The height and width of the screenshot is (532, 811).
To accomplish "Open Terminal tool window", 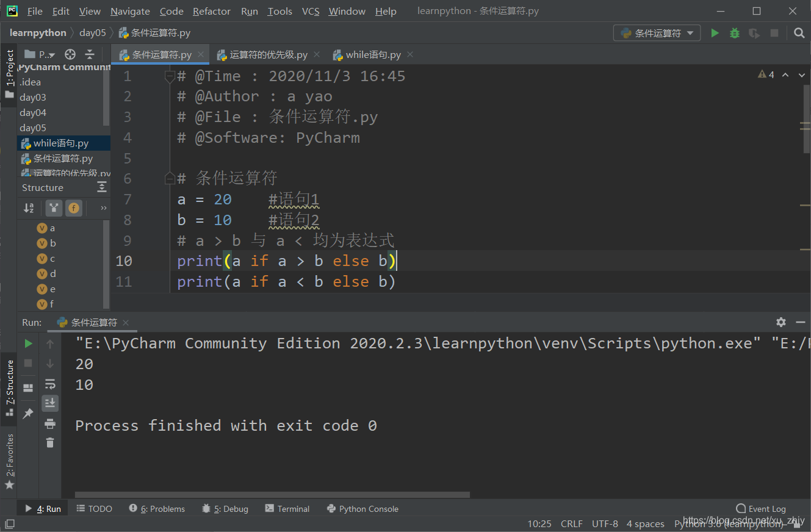I will coord(287,508).
